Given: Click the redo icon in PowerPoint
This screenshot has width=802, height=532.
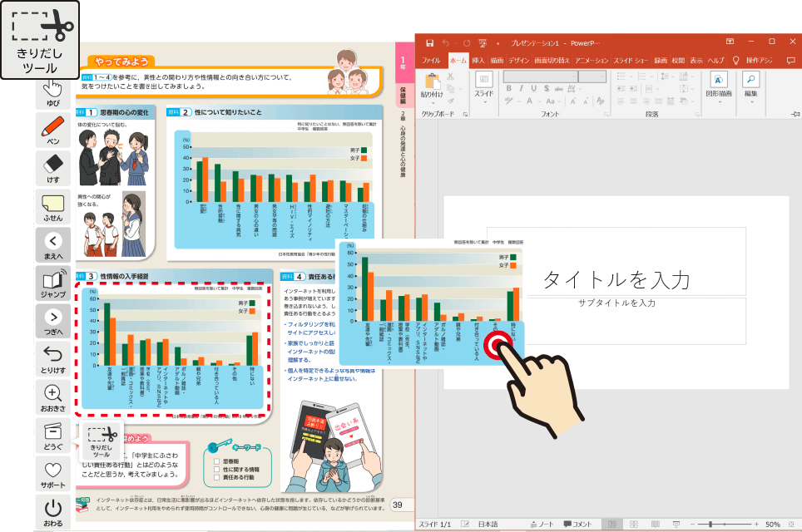Looking at the screenshot, I should coord(467,43).
